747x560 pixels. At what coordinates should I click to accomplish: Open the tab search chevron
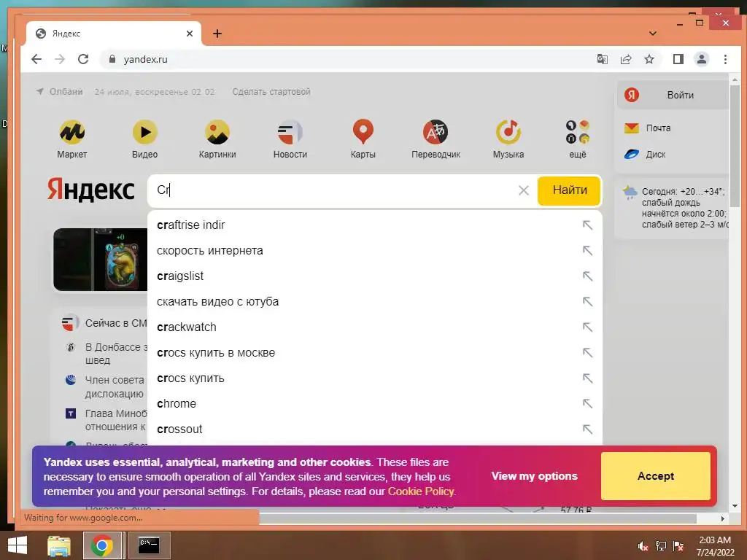tap(653, 34)
